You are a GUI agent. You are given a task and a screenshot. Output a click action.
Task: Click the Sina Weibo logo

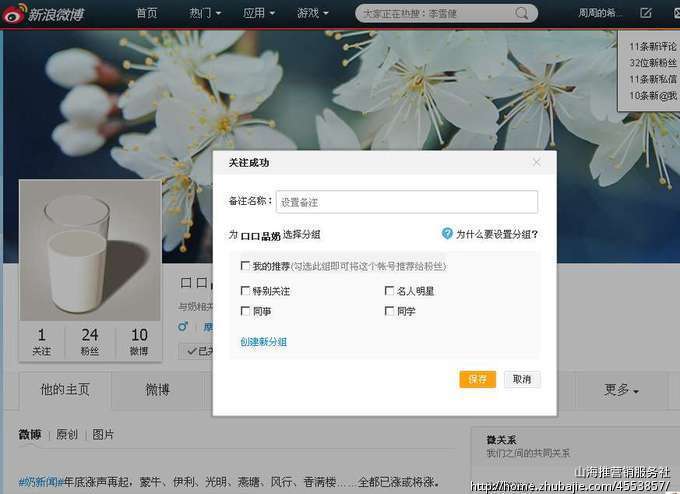[x=43, y=14]
